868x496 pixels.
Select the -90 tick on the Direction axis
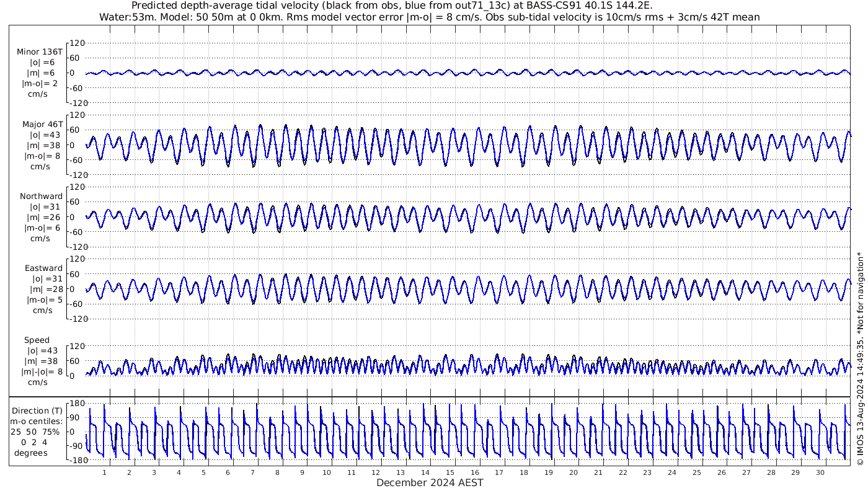77,446
